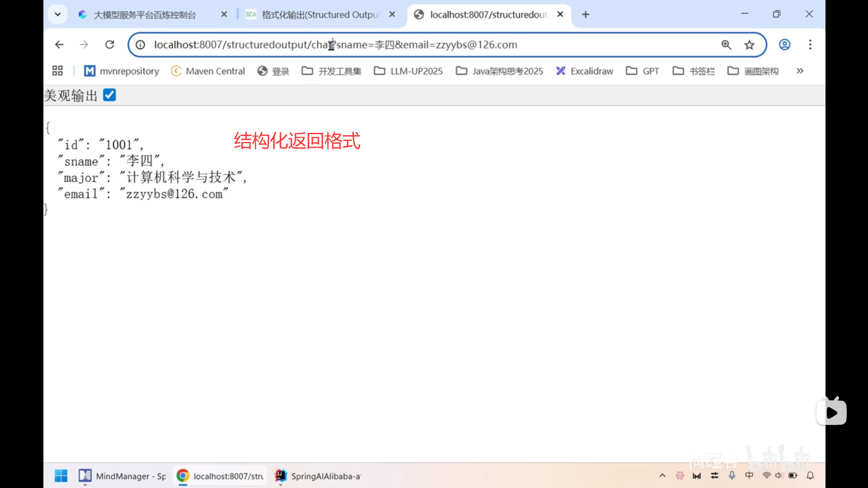Open the tab search dropdown arrow
The height and width of the screenshot is (488, 868).
coord(57,14)
